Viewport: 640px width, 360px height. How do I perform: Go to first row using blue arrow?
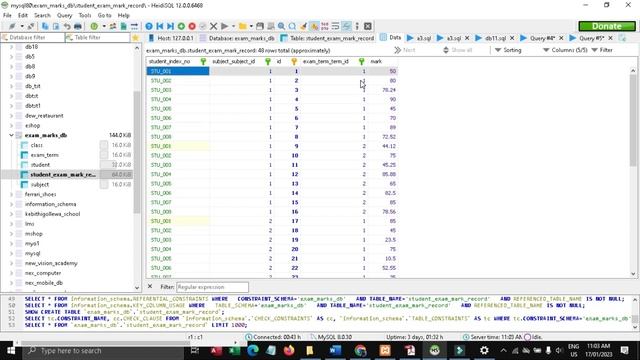(x=160, y=26)
